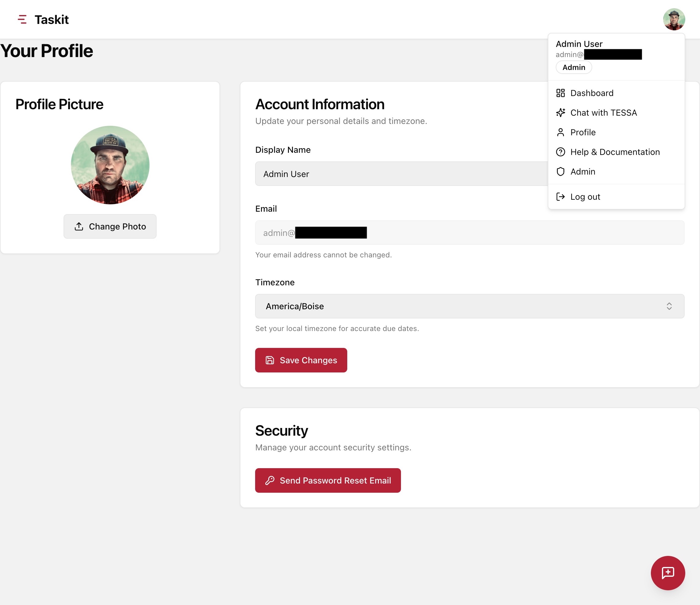The width and height of the screenshot is (700, 605).
Task: Select Chat with TESSA from the menu
Action: point(603,112)
